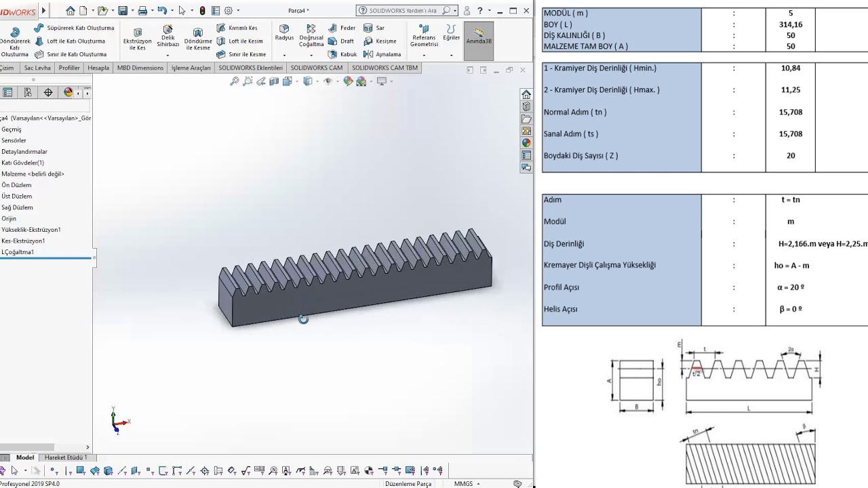Print the document using the Print icon
The width and height of the screenshot is (868, 488).
pyautogui.click(x=142, y=11)
